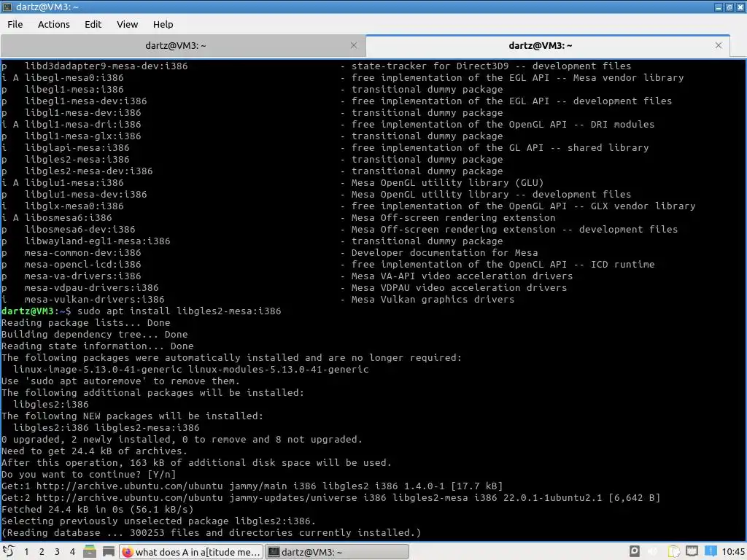Viewport: 747px width, 560px height.
Task: Click the sudo apt install command text
Action: tap(179, 311)
